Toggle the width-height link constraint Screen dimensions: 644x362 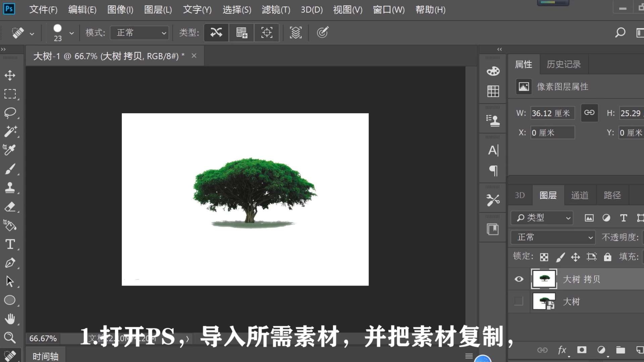[x=589, y=113]
